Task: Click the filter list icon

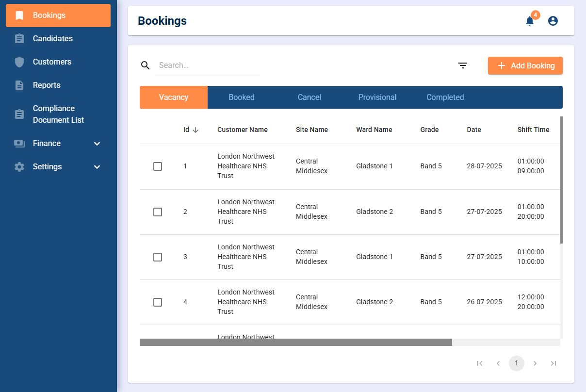Action: click(x=463, y=65)
